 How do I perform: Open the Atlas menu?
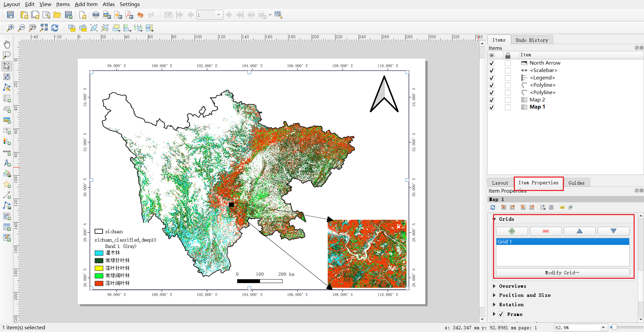[x=108, y=4]
